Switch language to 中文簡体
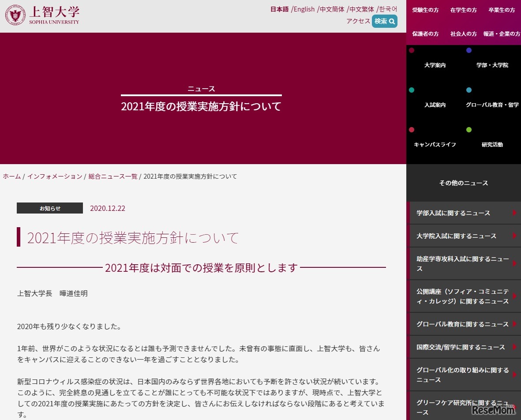This screenshot has width=521, height=420. [332, 9]
